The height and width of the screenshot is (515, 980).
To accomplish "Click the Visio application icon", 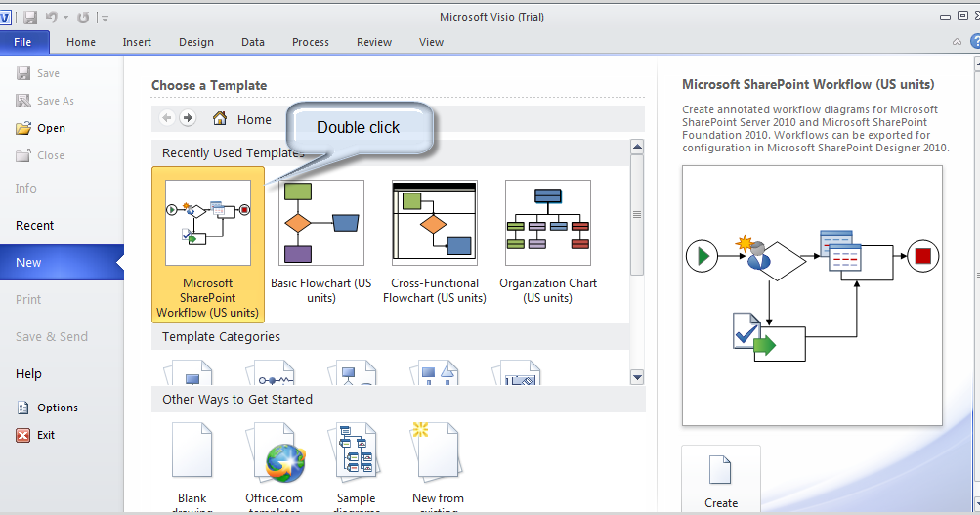I will click(x=5, y=18).
